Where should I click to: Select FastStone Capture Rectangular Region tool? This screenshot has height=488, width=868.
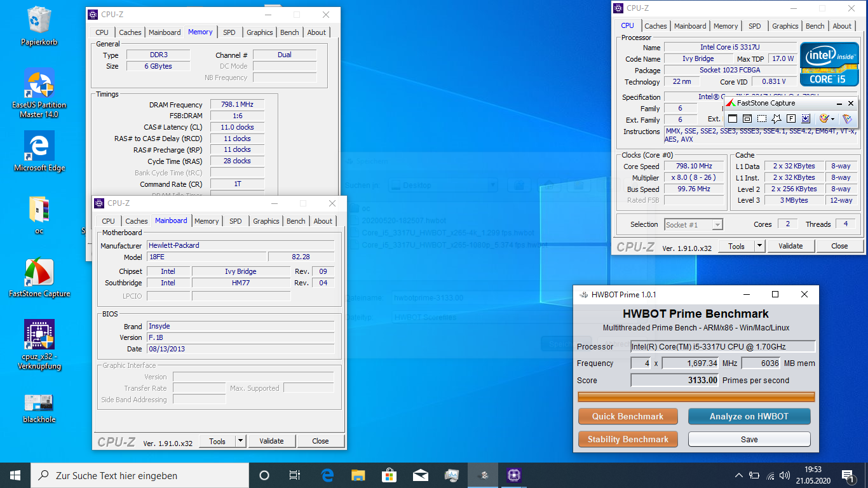tap(762, 119)
